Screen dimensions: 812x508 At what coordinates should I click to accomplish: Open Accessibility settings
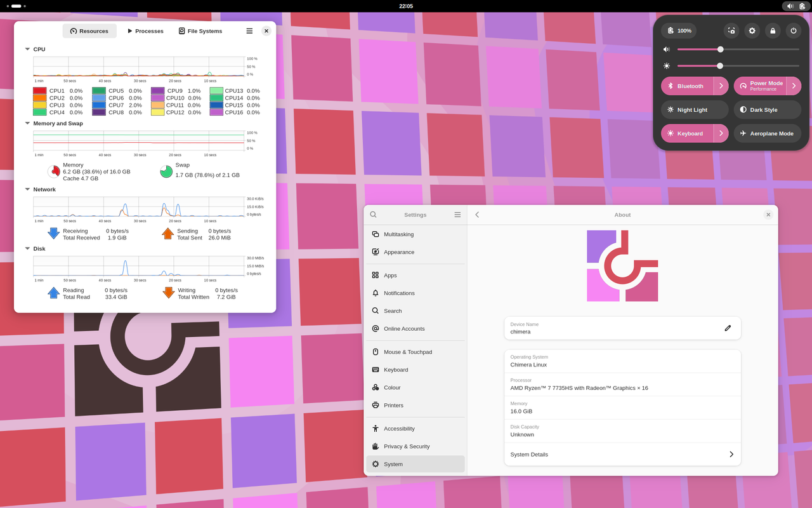(x=416, y=429)
